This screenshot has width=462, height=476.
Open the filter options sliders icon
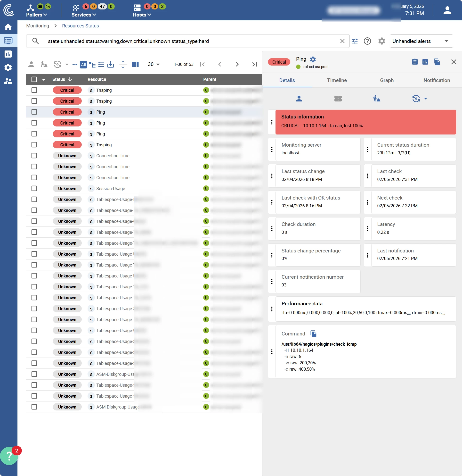pos(355,41)
